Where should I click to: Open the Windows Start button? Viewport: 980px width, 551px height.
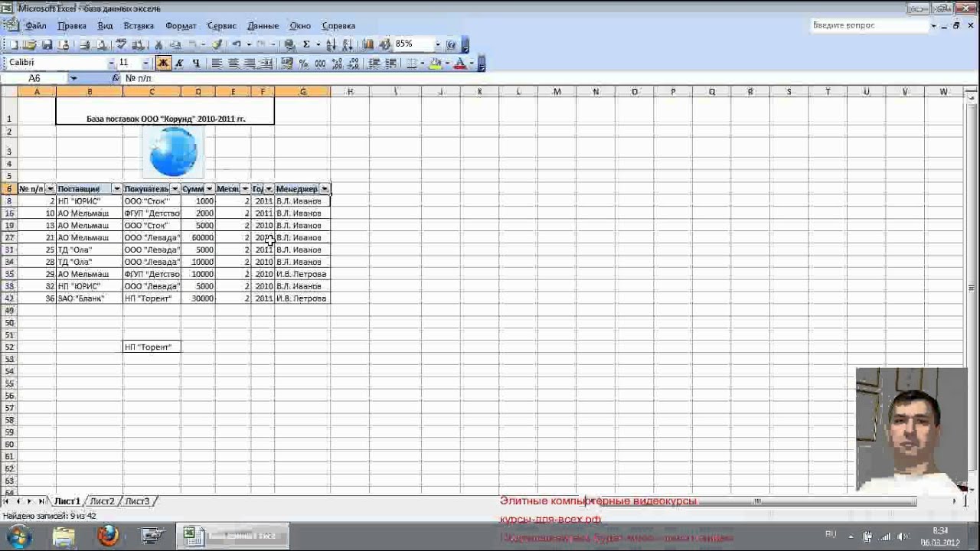(x=19, y=536)
